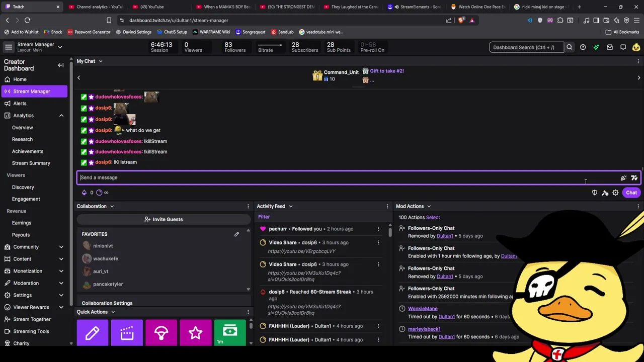644x362 pixels.
Task: Open Mod Actions panel options menu
Action: (638, 206)
